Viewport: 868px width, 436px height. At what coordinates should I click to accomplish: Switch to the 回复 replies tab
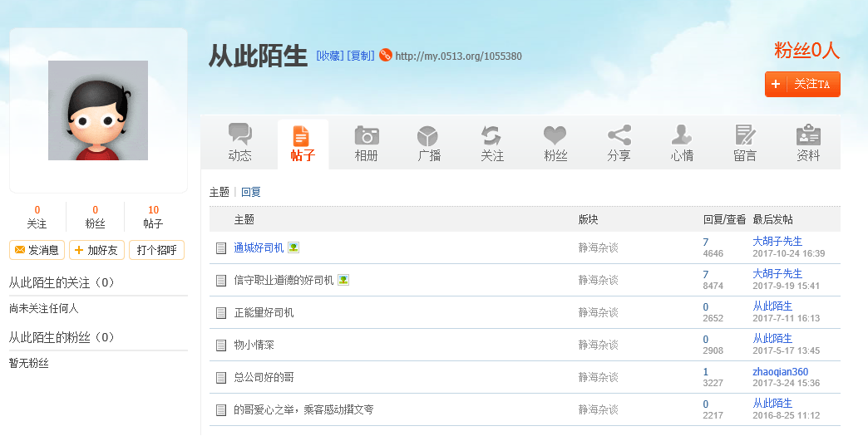point(251,192)
